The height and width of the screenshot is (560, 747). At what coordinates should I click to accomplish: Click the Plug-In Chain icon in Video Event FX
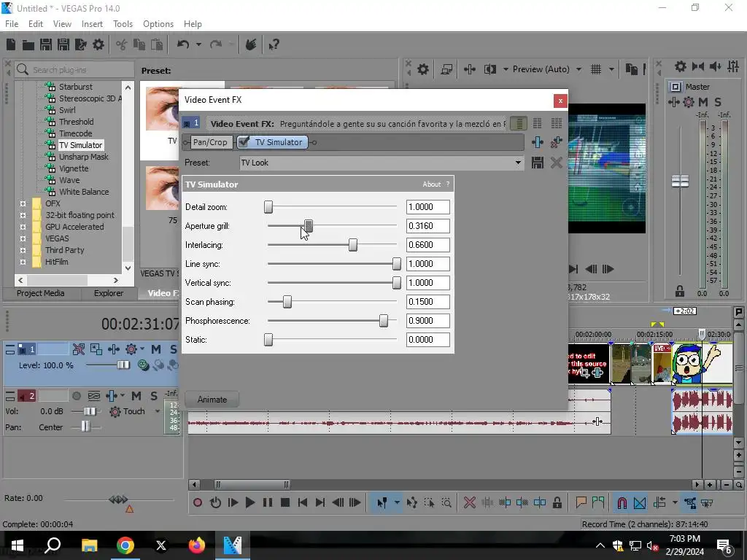pos(538,142)
